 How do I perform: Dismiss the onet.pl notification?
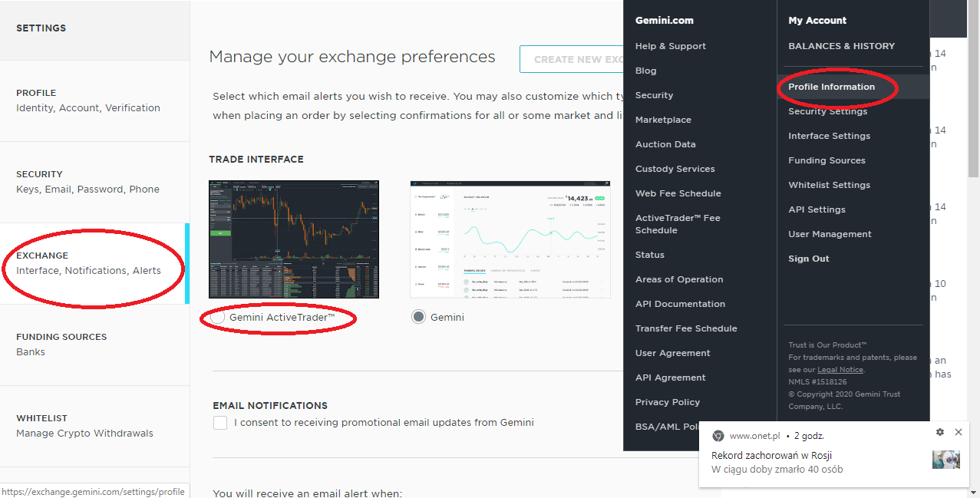(958, 433)
